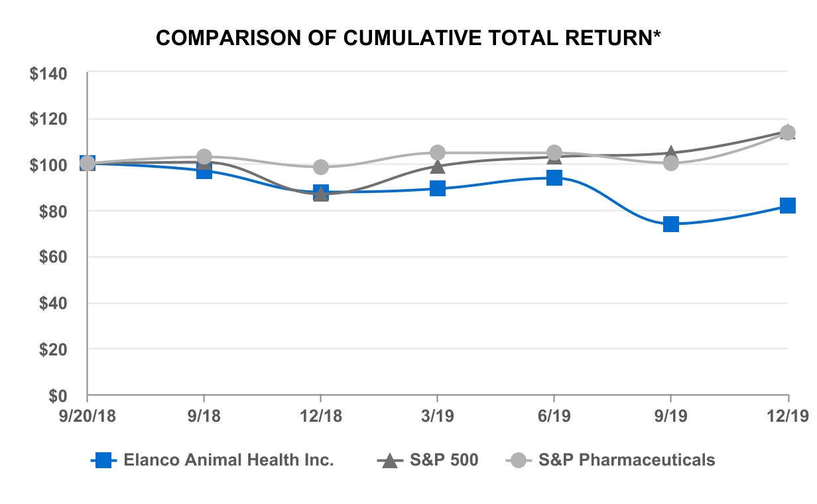817x504 pixels.
Task: Click S&P Pharmaceuticals circle marker at 12/18
Action: click(321, 167)
